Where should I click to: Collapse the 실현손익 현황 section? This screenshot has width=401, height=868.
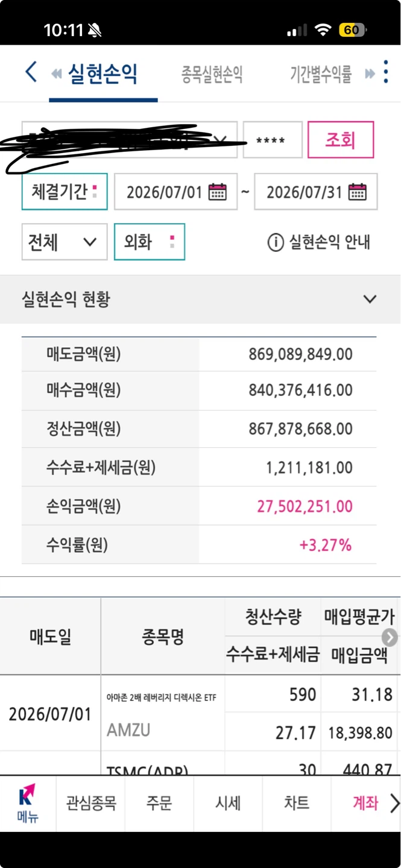[x=370, y=299]
